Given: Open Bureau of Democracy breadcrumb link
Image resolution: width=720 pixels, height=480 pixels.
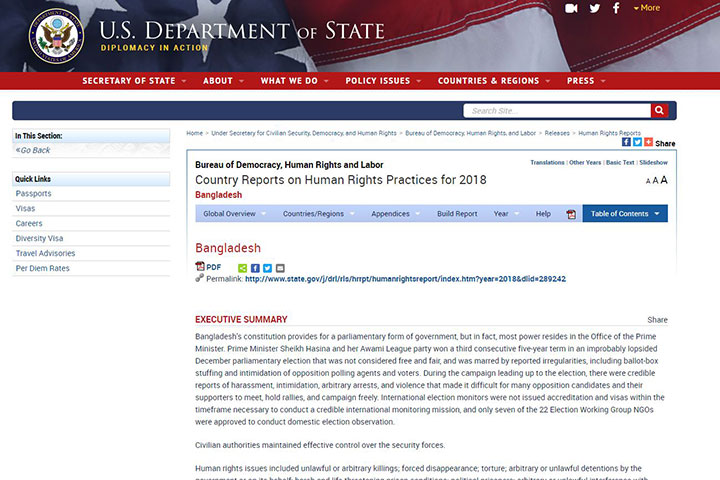Looking at the screenshot, I should pyautogui.click(x=470, y=133).
